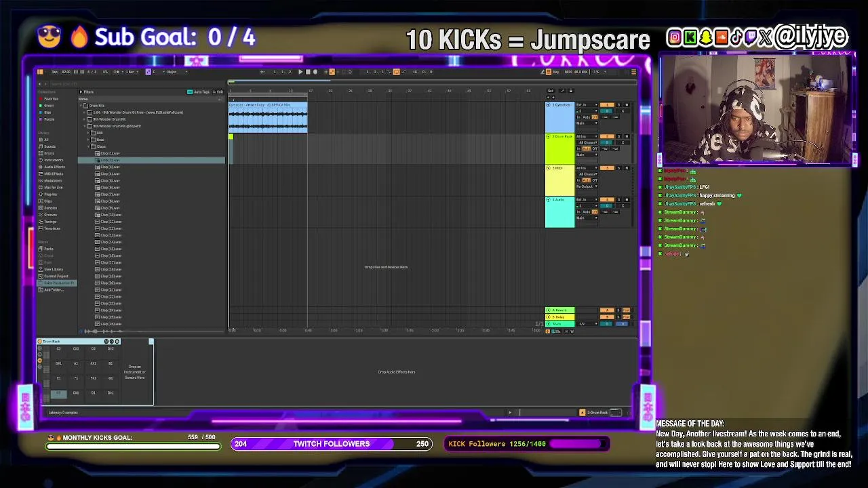868x488 pixels.
Task: Open the Audio Effects category
Action: tap(54, 167)
